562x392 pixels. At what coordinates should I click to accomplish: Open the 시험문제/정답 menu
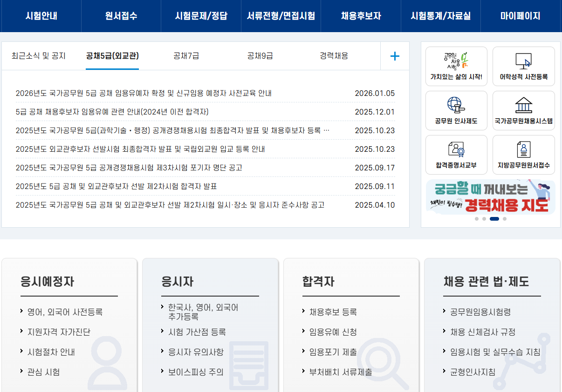tap(201, 15)
